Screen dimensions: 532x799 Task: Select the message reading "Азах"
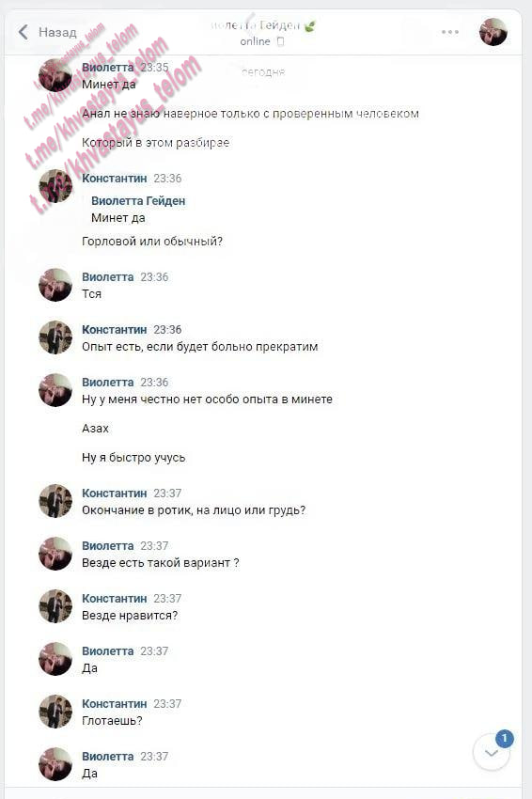(x=95, y=429)
